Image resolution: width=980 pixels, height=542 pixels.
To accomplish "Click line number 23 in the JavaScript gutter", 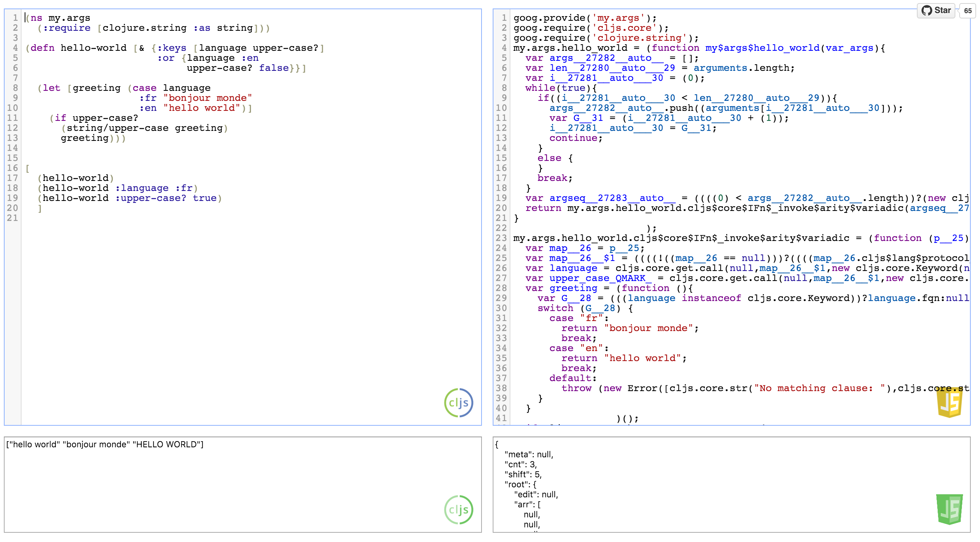I will [x=501, y=238].
